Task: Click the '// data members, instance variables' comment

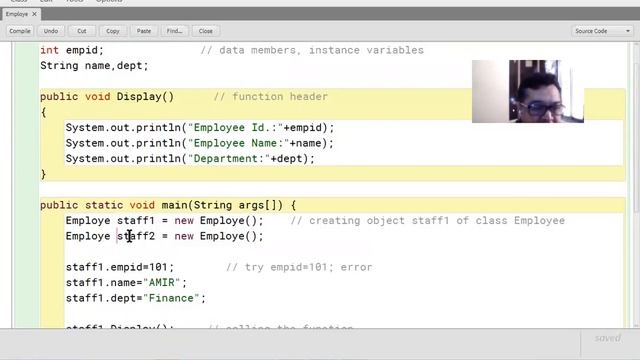Action: tap(312, 50)
